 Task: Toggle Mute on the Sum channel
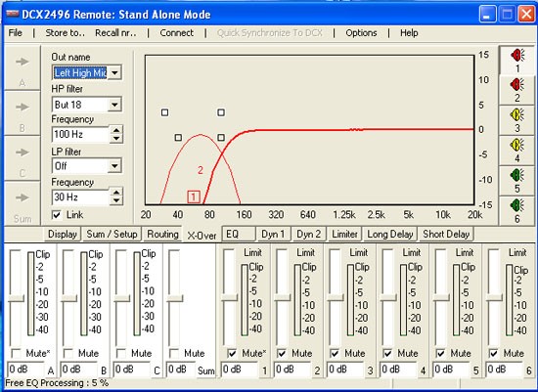[x=174, y=353]
